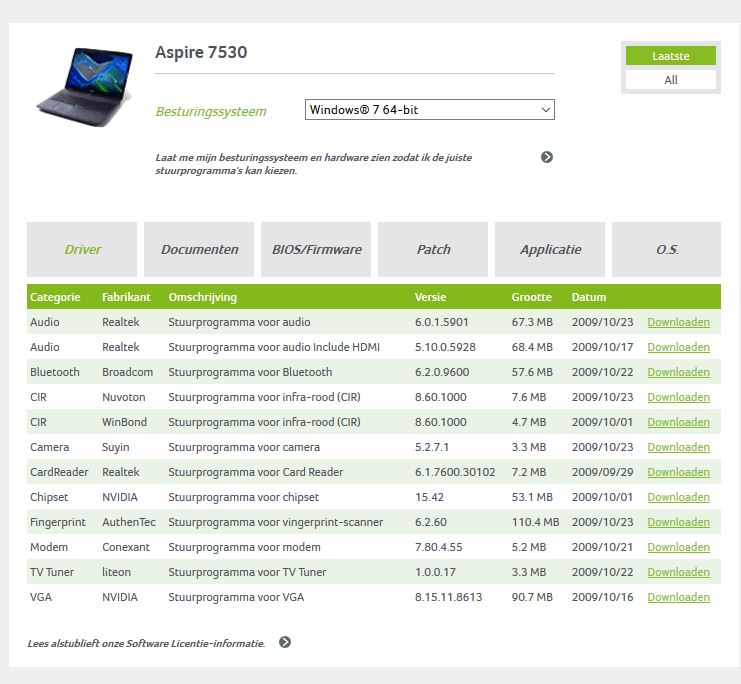The image size is (741, 684).
Task: Open the Documenten tab
Action: (x=199, y=250)
